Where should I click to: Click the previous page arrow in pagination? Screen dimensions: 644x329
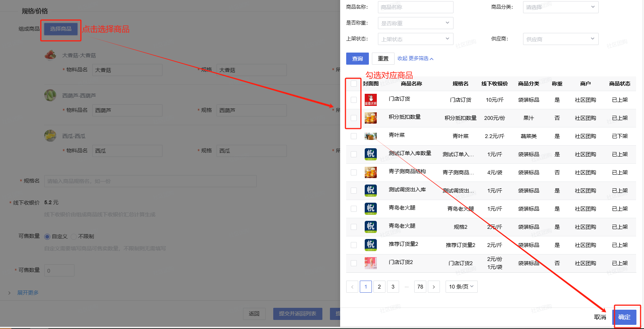coord(352,287)
